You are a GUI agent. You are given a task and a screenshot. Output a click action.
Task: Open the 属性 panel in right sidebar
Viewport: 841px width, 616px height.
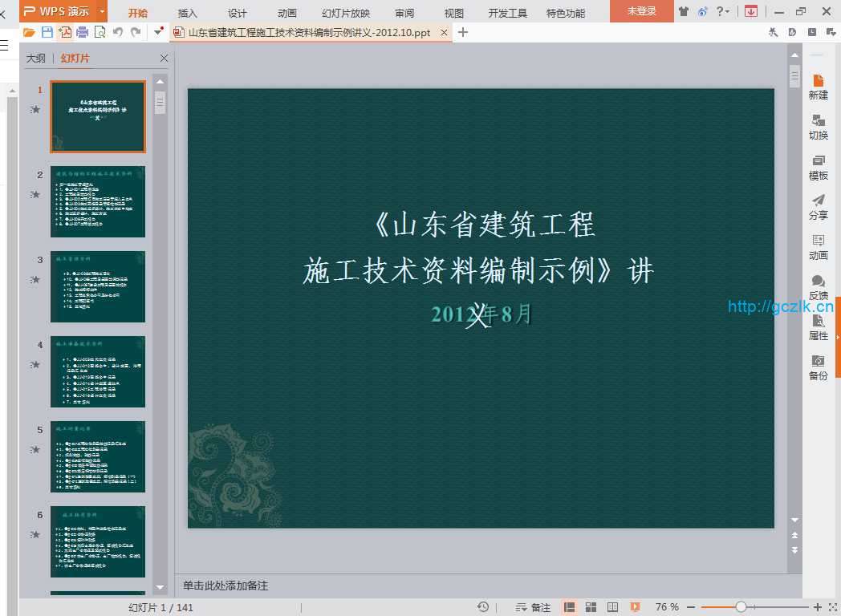coord(818,327)
